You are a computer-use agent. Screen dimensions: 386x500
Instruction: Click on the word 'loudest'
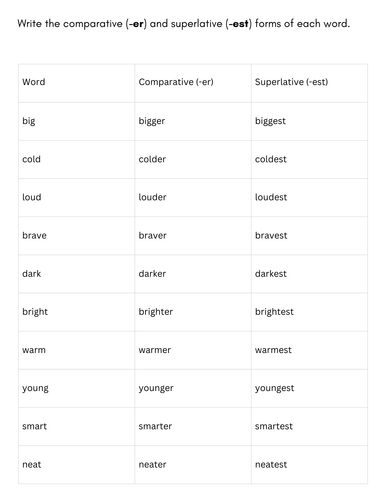(271, 197)
